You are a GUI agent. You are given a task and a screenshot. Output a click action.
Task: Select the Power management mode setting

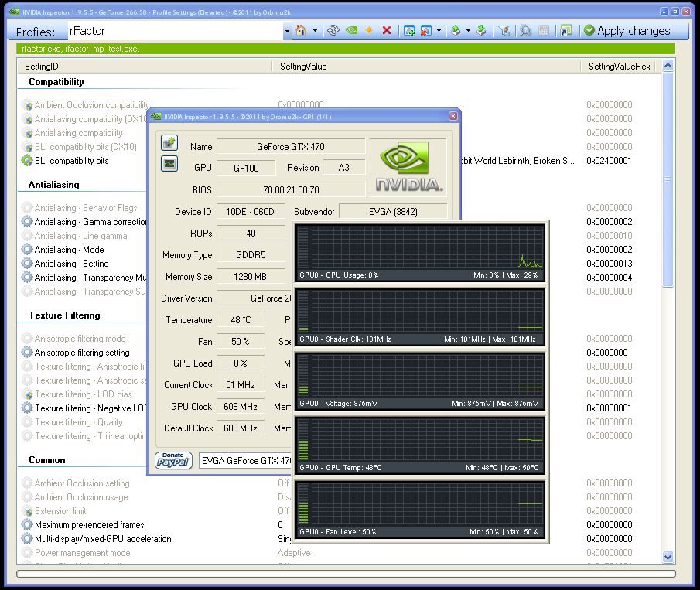(x=80, y=553)
